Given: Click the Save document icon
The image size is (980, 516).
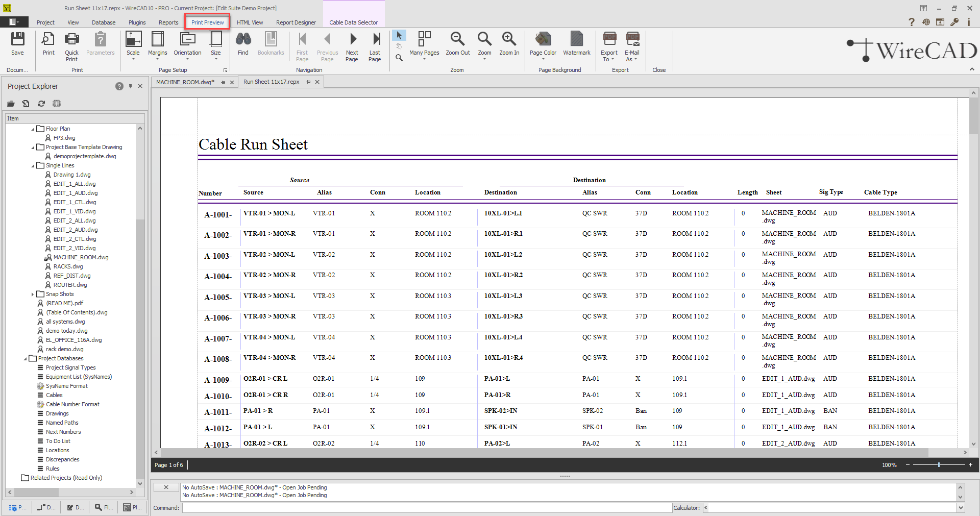Looking at the screenshot, I should coord(17,43).
